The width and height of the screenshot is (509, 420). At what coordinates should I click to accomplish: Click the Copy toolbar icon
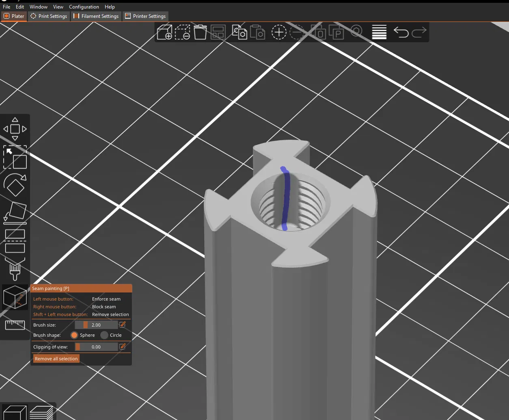[239, 32]
